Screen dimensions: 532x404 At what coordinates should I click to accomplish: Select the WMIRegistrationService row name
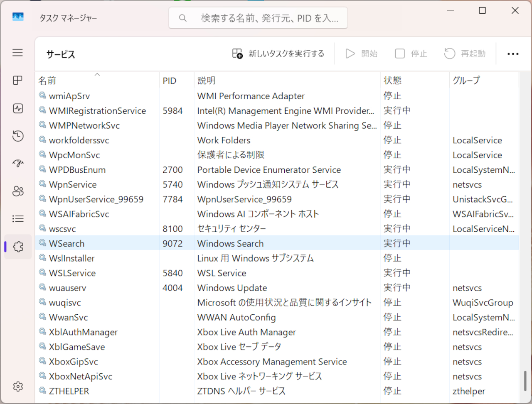(x=97, y=111)
